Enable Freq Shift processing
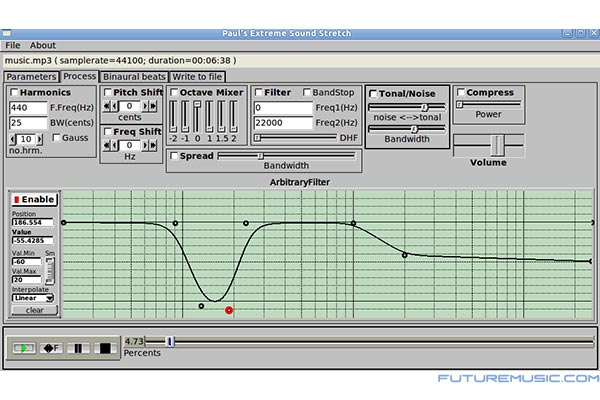 tap(108, 132)
